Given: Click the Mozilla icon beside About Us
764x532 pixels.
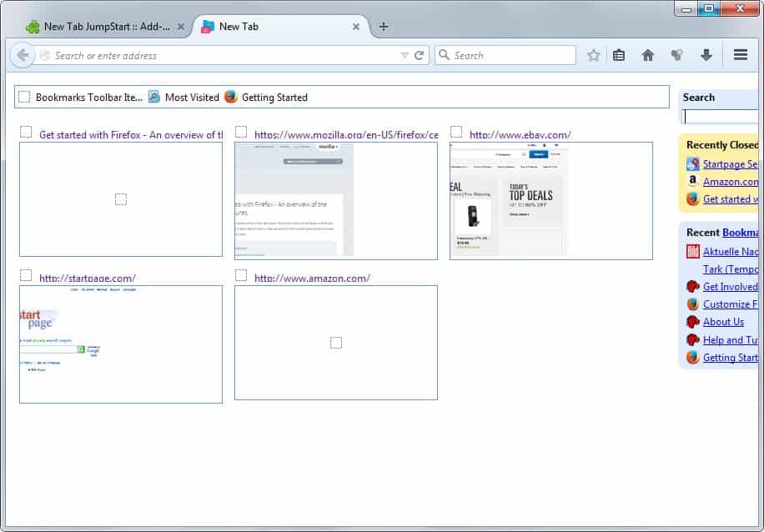Looking at the screenshot, I should (x=693, y=322).
